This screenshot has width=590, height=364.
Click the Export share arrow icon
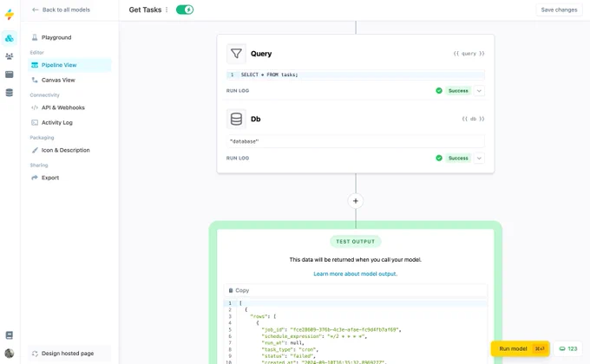pyautogui.click(x=35, y=178)
